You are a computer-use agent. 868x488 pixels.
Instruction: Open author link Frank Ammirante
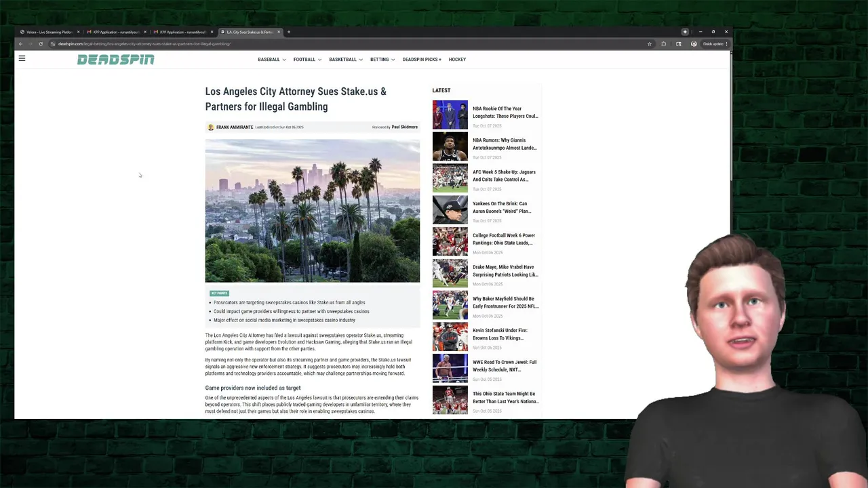235,127
